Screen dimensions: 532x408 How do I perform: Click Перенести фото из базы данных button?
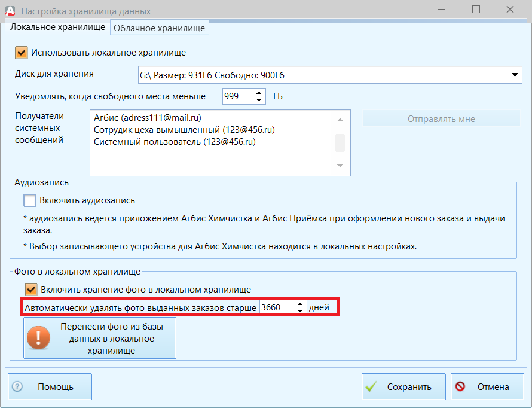(100, 338)
